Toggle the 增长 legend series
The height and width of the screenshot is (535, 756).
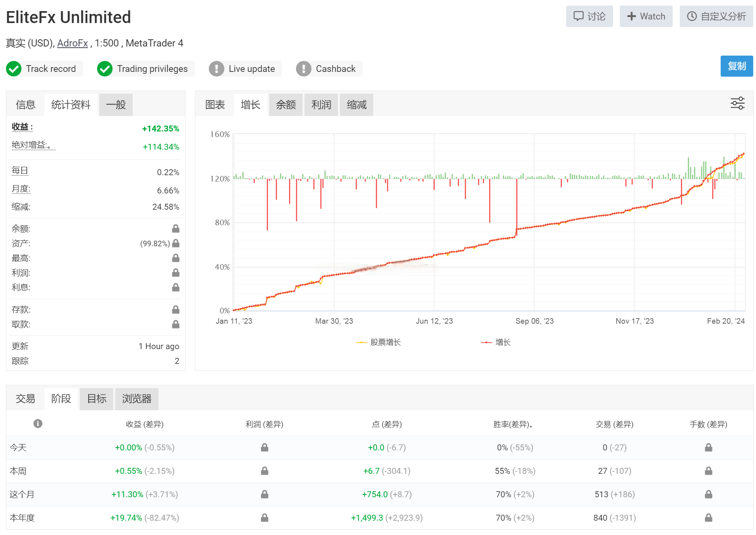coord(496,342)
